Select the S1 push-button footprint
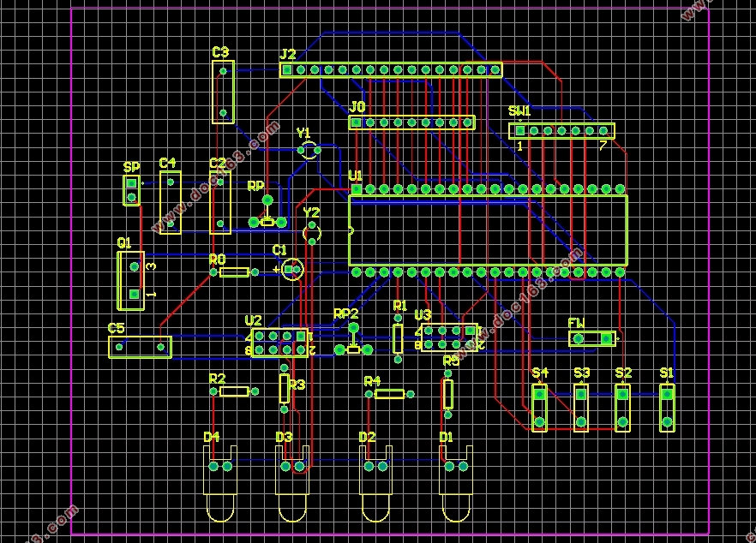 667,408
